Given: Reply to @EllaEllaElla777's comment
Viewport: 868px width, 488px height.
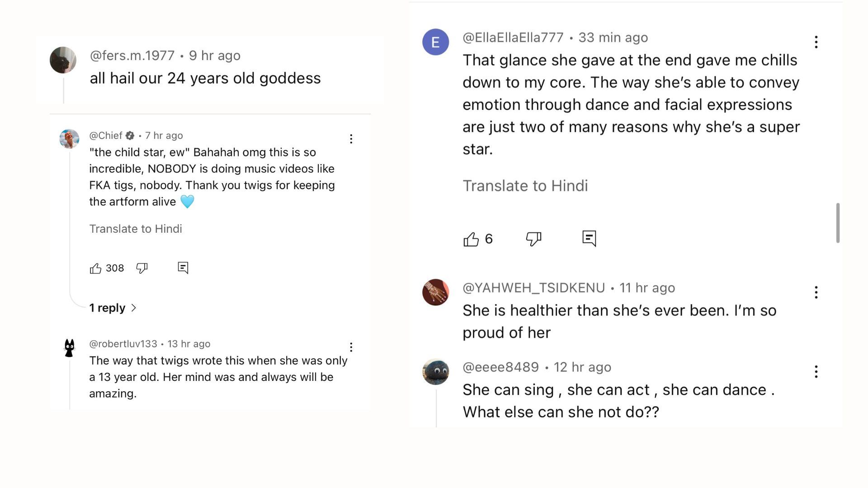Looking at the screenshot, I should coord(589,238).
